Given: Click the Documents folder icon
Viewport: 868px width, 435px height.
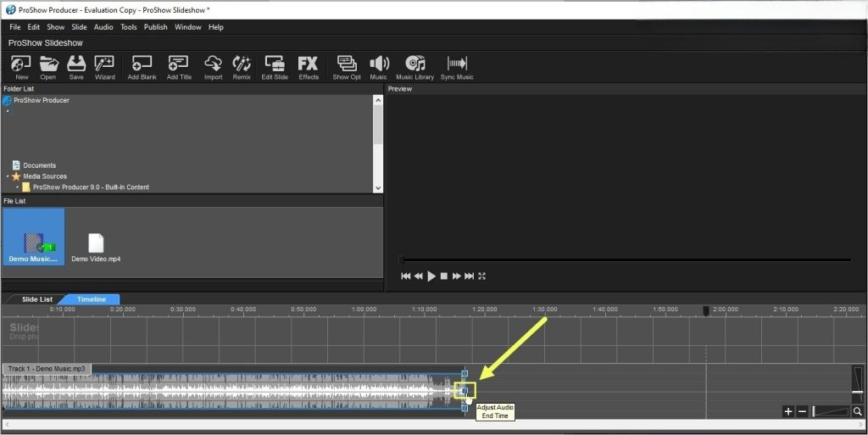Looking at the screenshot, I should click(x=16, y=165).
